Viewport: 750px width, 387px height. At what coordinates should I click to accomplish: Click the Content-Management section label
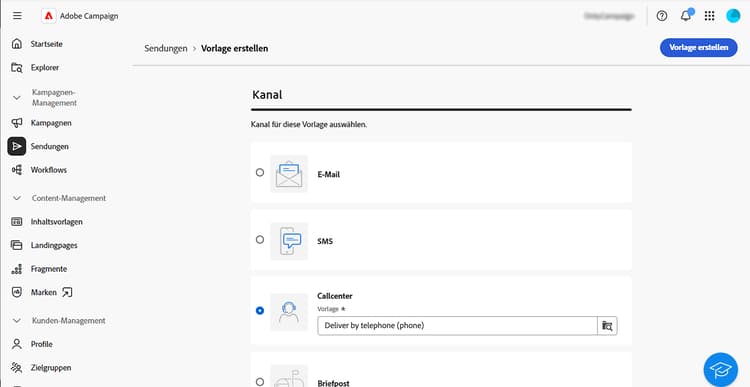69,198
